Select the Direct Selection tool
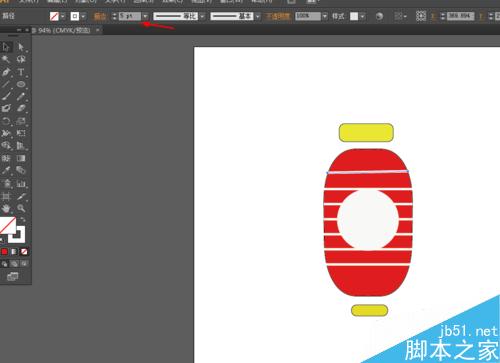 click(x=21, y=47)
